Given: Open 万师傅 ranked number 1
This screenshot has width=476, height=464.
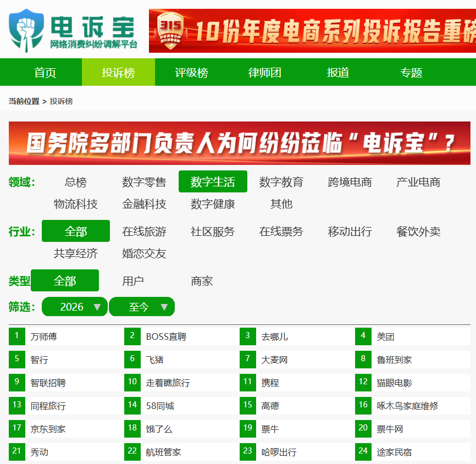Looking at the screenshot, I should [43, 336].
